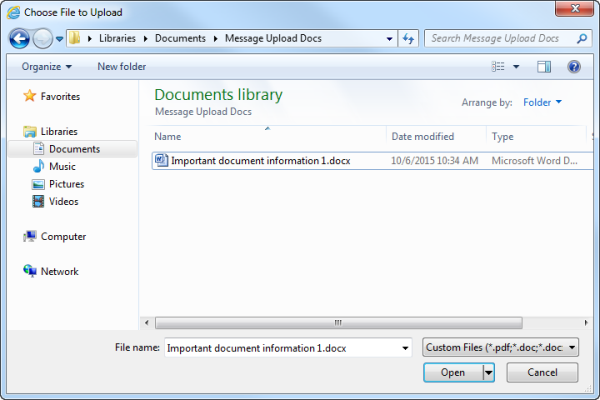Create a New folder
600x400 pixels.
click(x=122, y=67)
